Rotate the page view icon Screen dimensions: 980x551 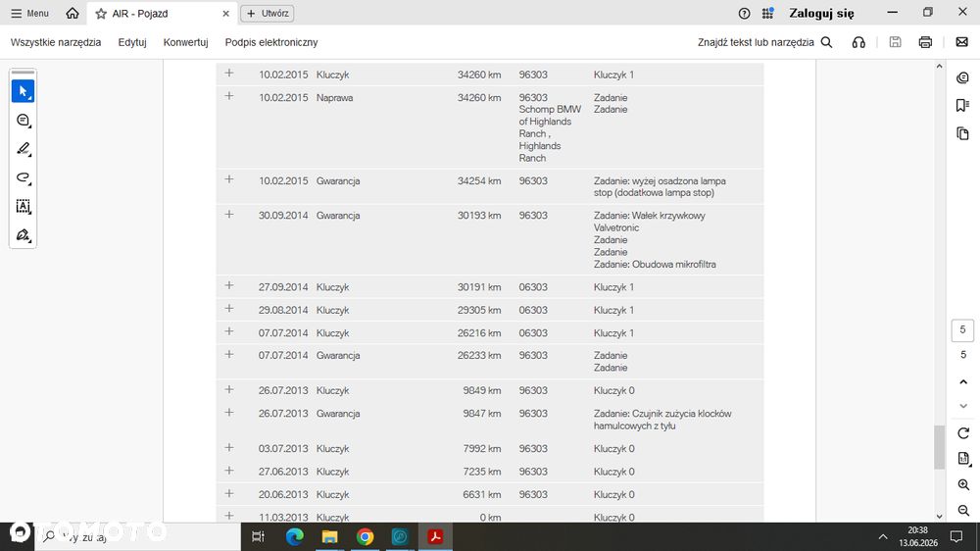point(963,432)
